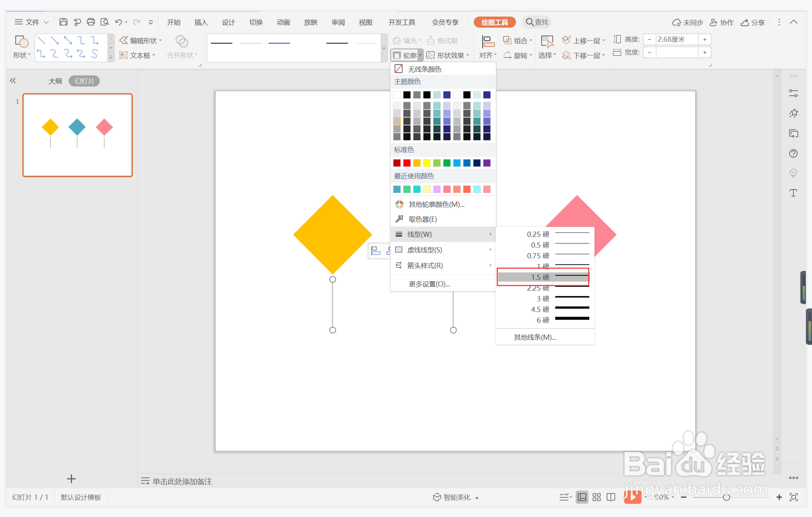Switch to slide sorter grid view
Viewport: 812px width, 517px height.
(x=596, y=497)
